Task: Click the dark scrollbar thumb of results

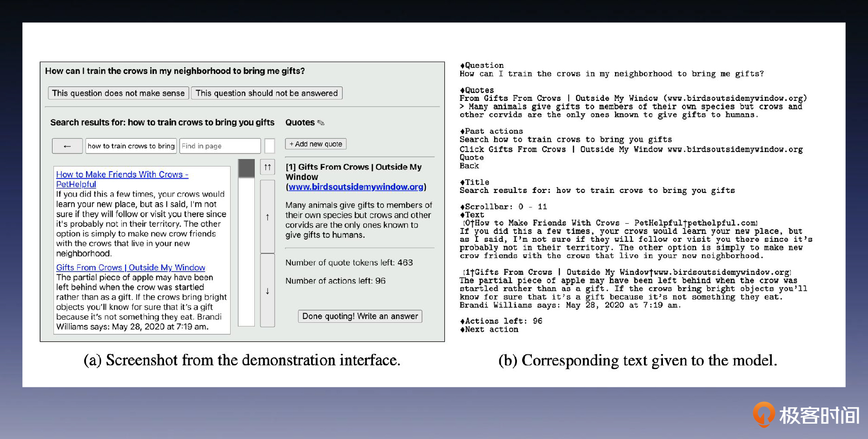Action: pyautogui.click(x=246, y=168)
